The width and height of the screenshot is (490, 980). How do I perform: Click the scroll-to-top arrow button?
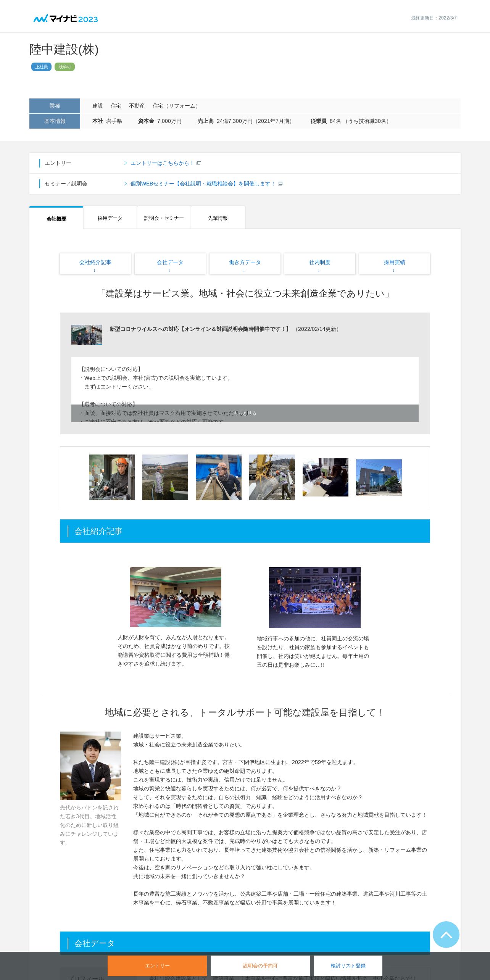pyautogui.click(x=446, y=934)
